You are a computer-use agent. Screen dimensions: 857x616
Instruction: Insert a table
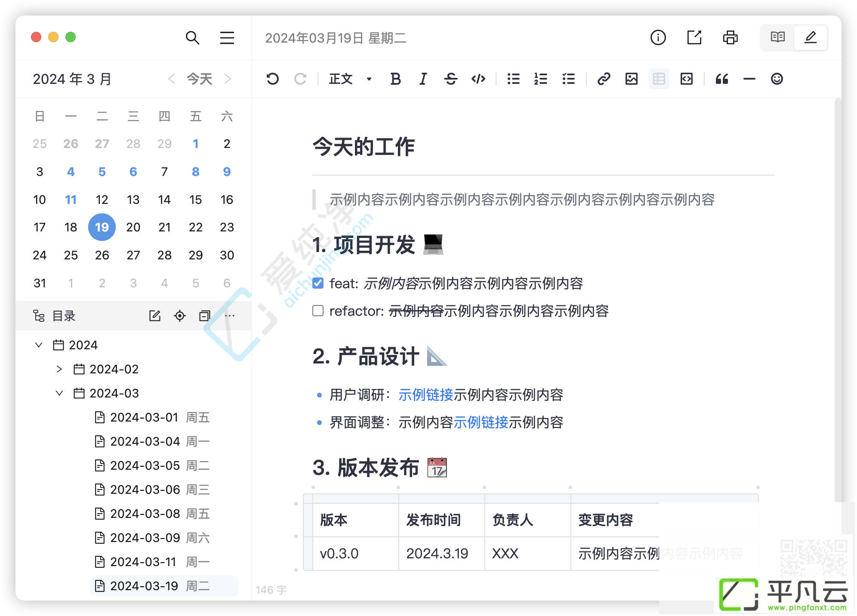pos(659,79)
